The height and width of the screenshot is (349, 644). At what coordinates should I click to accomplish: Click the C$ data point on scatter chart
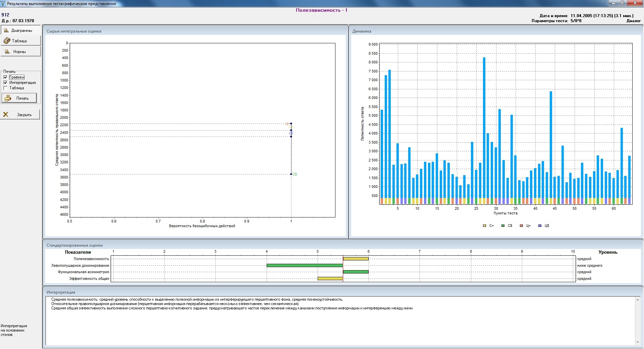tap(291, 174)
